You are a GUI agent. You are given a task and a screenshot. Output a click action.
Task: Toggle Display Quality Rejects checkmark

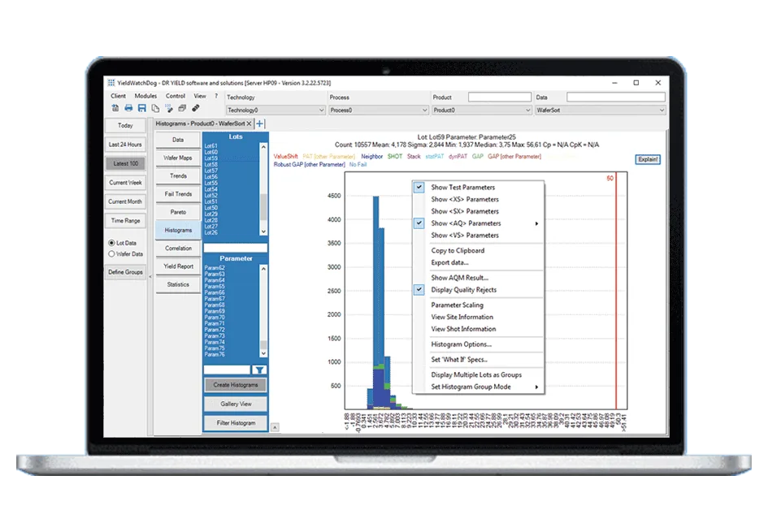tap(419, 290)
